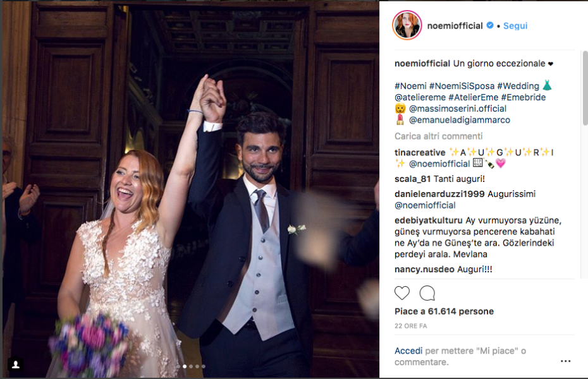Jump to the last carousel dot
This screenshot has height=379, width=588.
(203, 366)
